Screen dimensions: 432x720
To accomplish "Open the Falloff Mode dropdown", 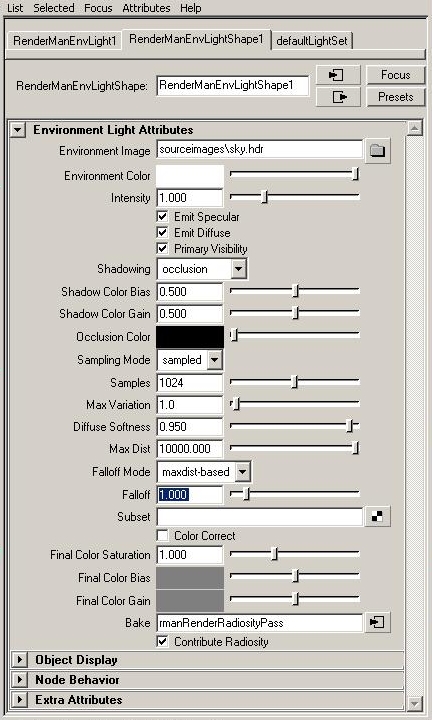I will tap(204, 472).
